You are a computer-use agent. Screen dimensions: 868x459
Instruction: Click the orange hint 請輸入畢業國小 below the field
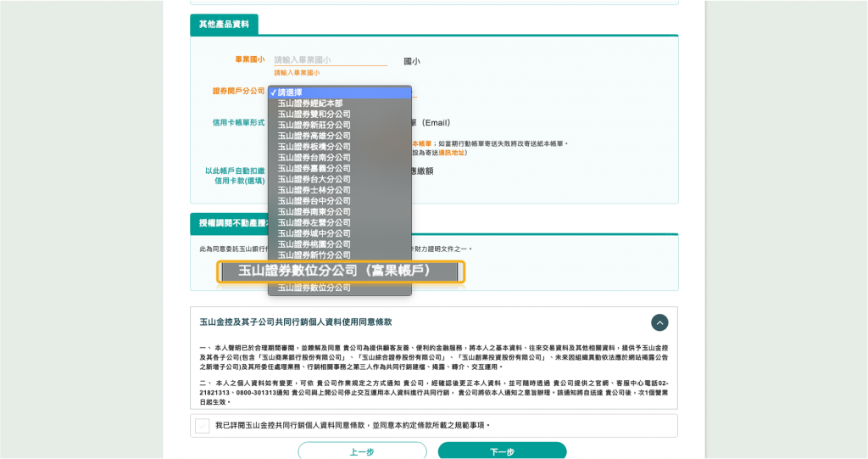297,73
